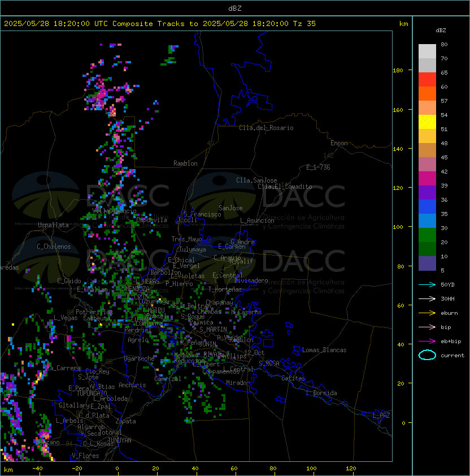This screenshot has width=470, height=476.
Task: Click the '100' tick on vertical km axis
Action: click(398, 227)
